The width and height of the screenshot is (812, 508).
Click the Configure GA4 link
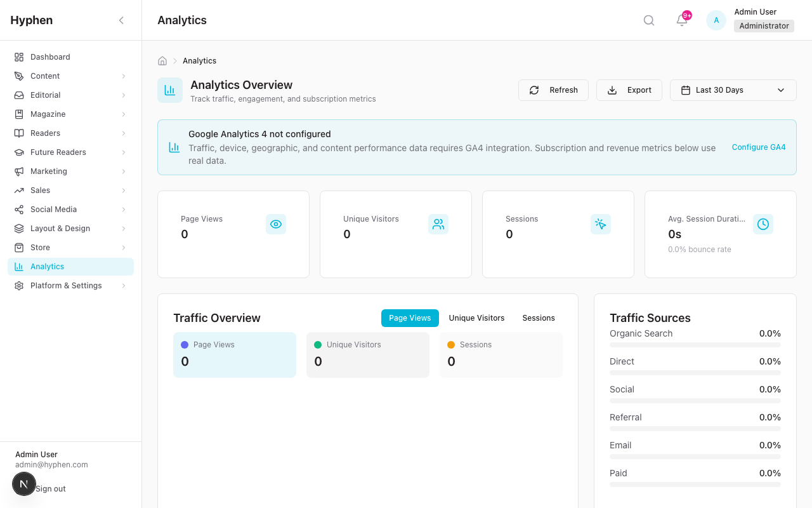[x=759, y=147]
